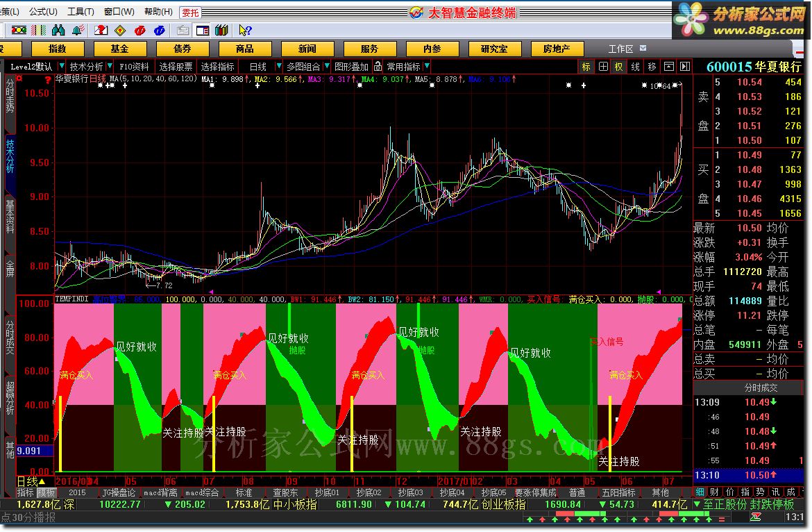Open the 工具(T) menu
This screenshot has width=812, height=532.
(81, 11)
